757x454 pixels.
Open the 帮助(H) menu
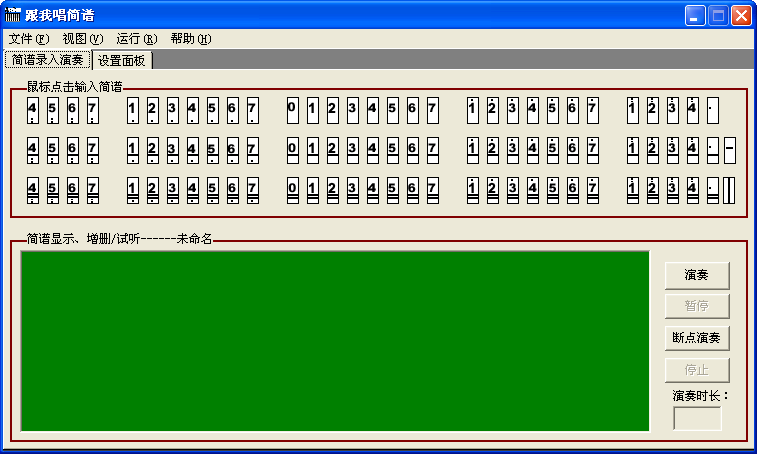[x=191, y=39]
